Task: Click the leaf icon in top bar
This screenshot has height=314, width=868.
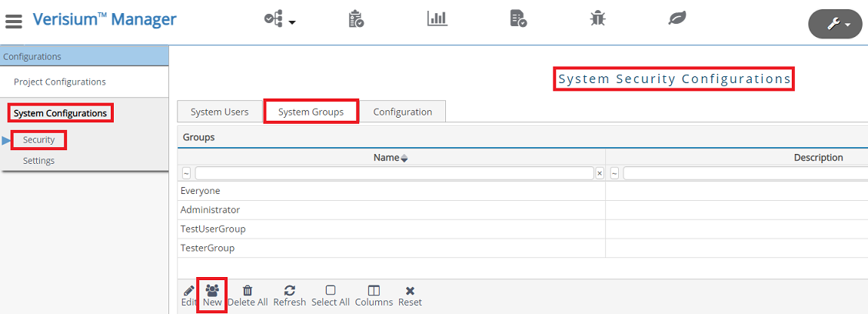Action: 677,18
